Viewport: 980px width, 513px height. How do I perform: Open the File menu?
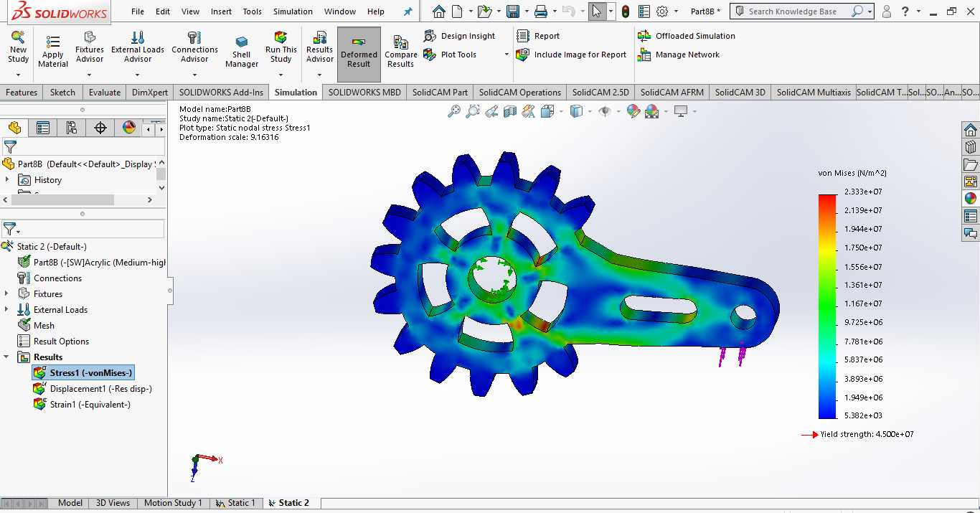138,11
